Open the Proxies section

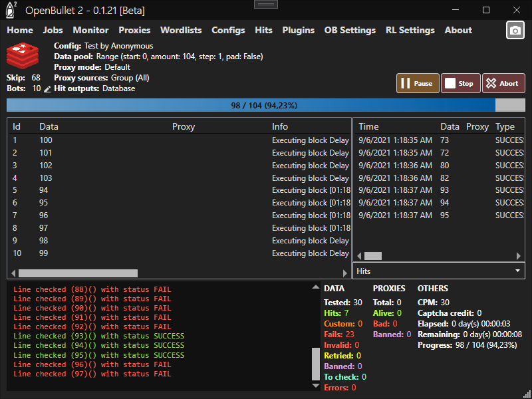coord(134,30)
